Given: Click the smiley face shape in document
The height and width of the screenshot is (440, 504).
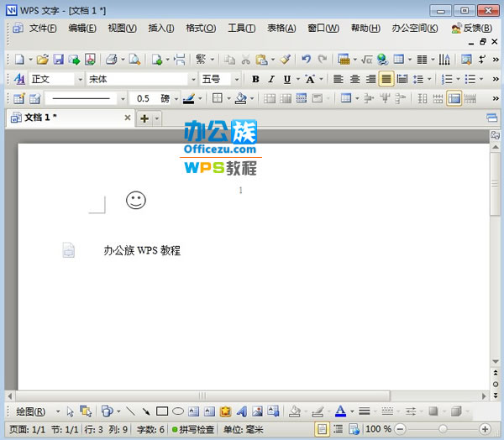Looking at the screenshot, I should coord(136,200).
